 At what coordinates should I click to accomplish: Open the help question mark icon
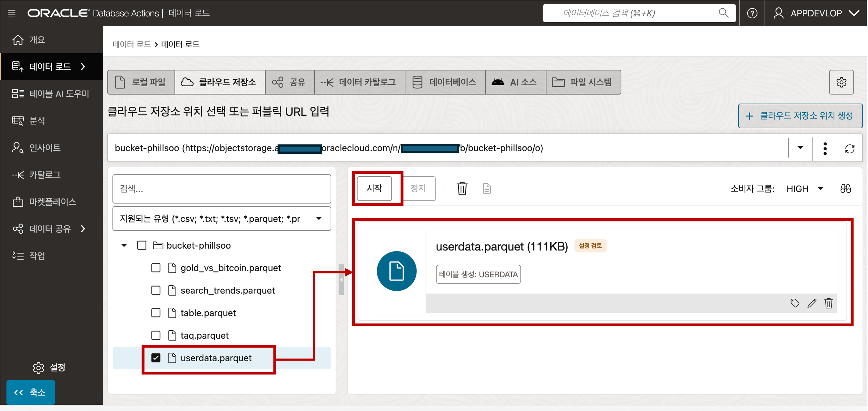pos(752,13)
